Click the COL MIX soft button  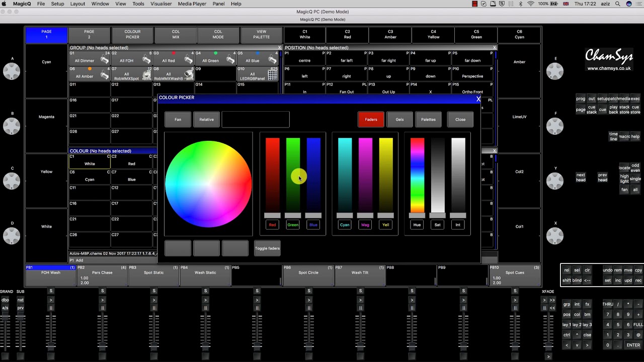tap(176, 34)
